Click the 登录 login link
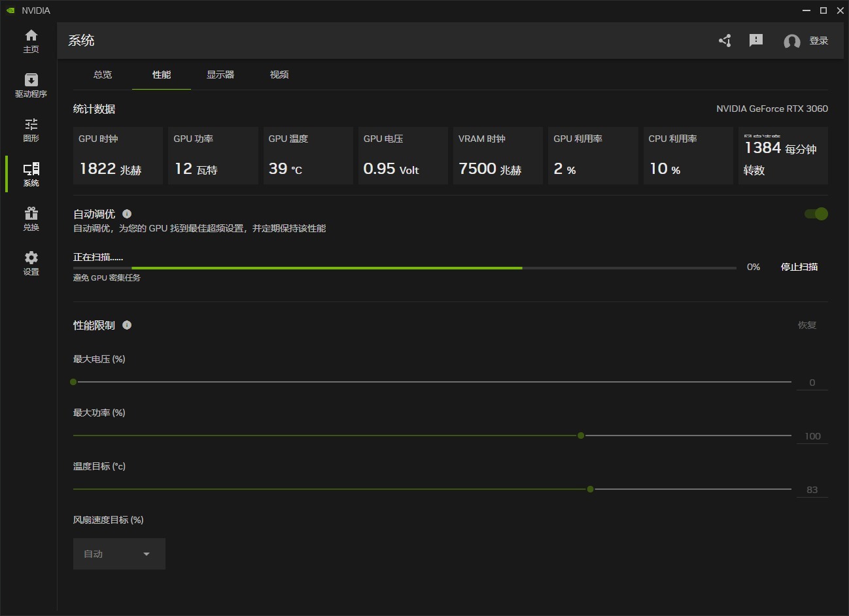The width and height of the screenshot is (849, 616). click(x=819, y=41)
